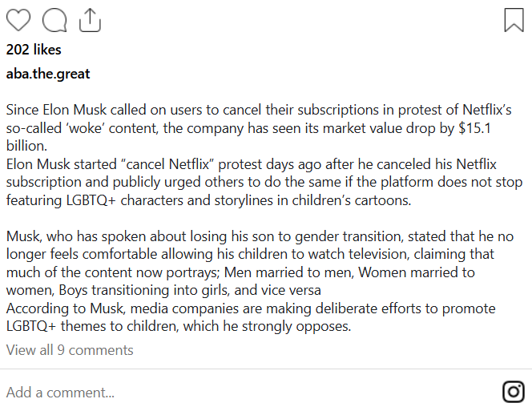Click the "202 likes" count
This screenshot has width=532, height=411.
(x=34, y=50)
